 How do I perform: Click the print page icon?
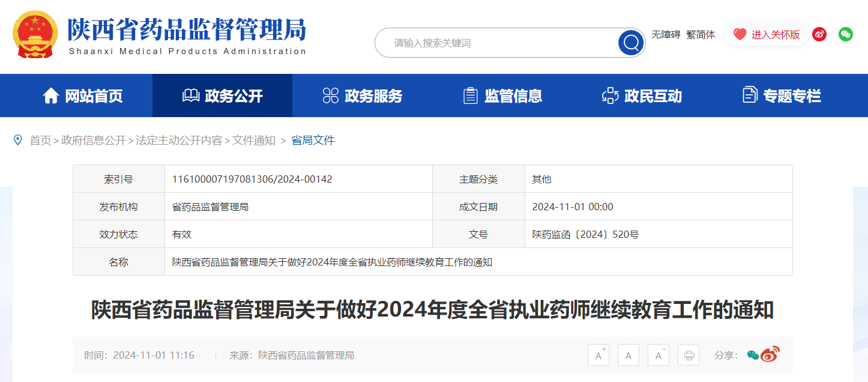689,355
